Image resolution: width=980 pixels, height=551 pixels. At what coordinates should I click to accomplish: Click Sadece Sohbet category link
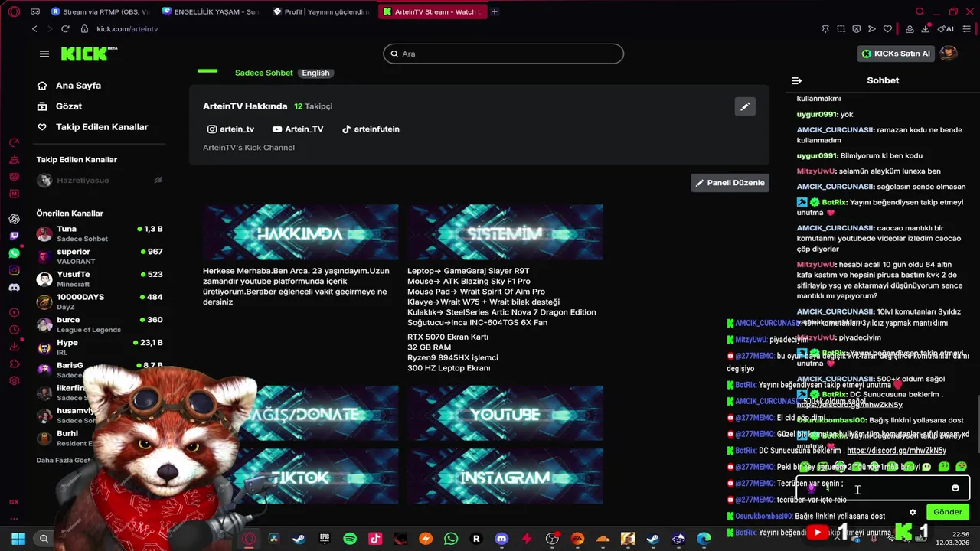point(264,73)
